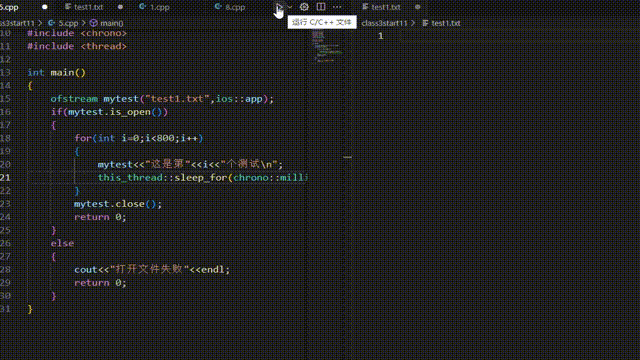This screenshot has height=360, width=640.
Task: Click line number 21 in gutter
Action: (5, 178)
